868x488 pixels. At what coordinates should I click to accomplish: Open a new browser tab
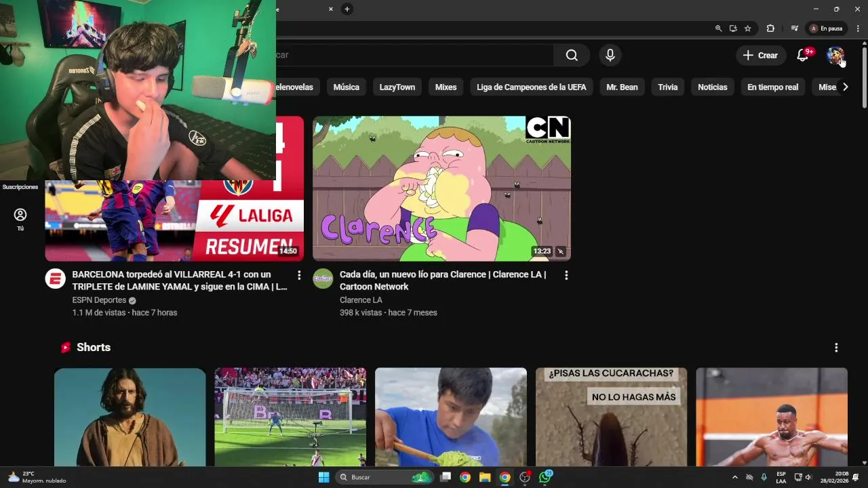[347, 9]
